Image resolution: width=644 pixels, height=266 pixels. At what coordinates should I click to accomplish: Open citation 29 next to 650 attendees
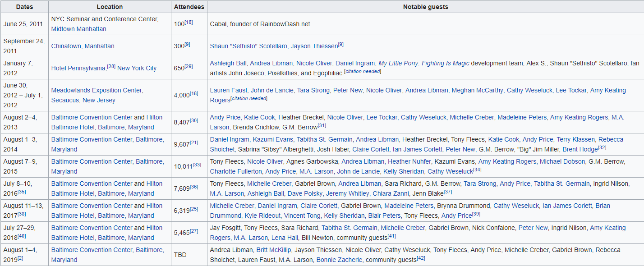pyautogui.click(x=189, y=66)
